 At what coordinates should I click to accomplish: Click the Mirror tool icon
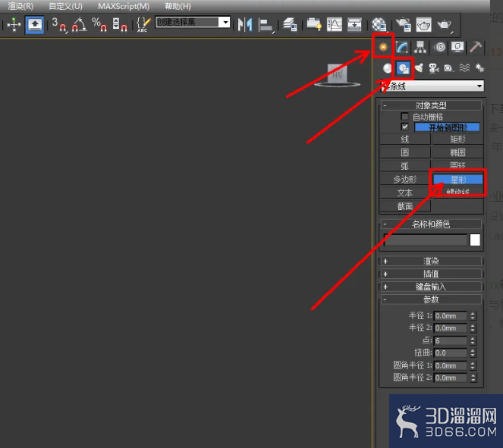click(x=245, y=25)
